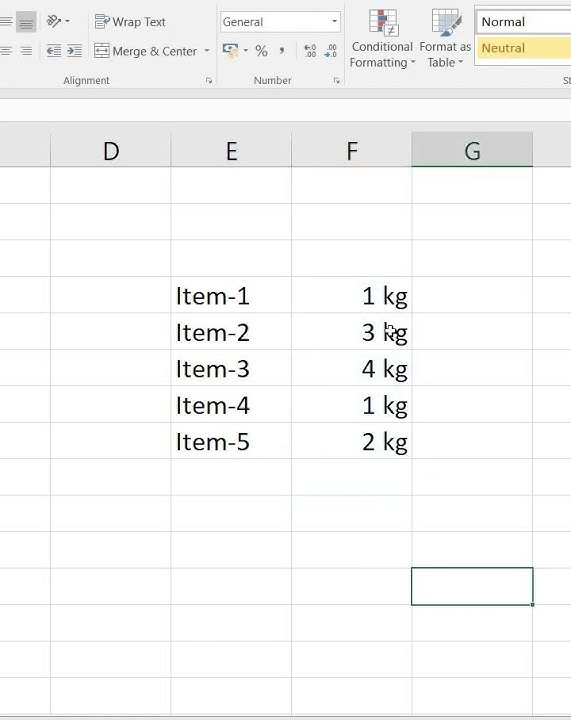Click the Increase Indent icon

75,51
